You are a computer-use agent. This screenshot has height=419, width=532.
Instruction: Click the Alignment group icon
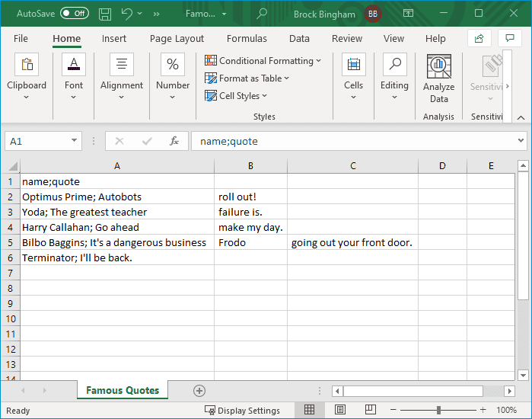click(x=122, y=64)
